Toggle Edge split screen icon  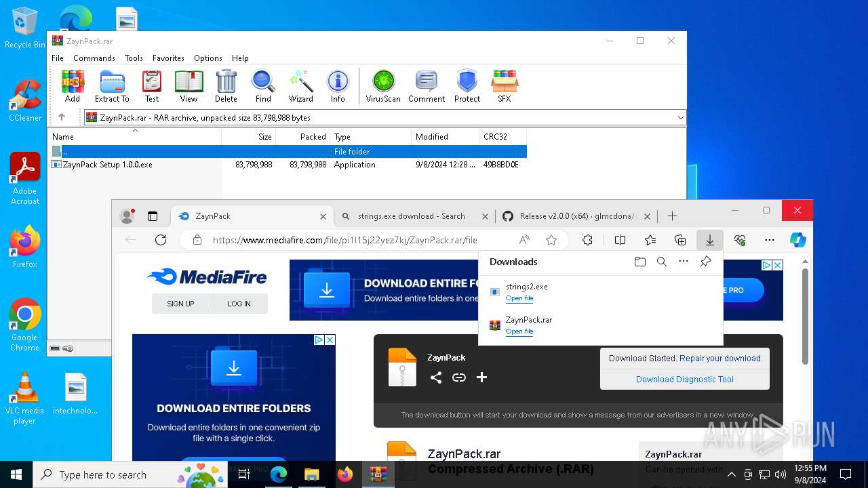click(x=620, y=240)
